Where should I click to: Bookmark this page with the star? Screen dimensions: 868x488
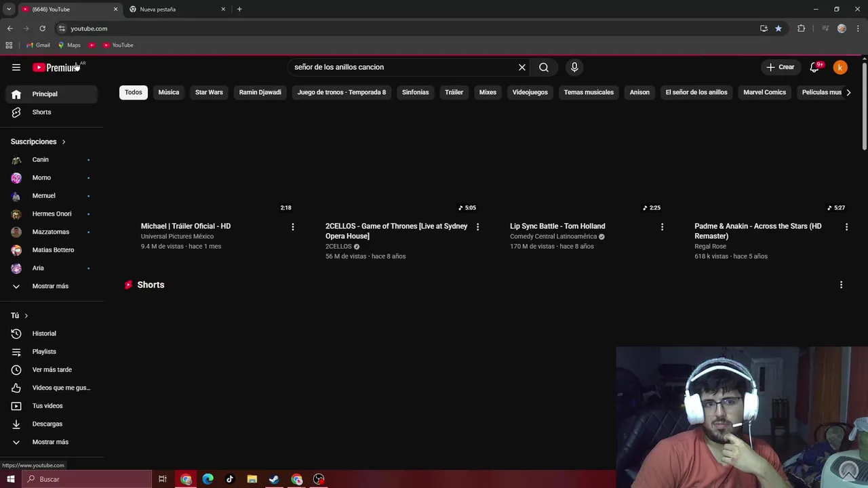click(x=778, y=28)
